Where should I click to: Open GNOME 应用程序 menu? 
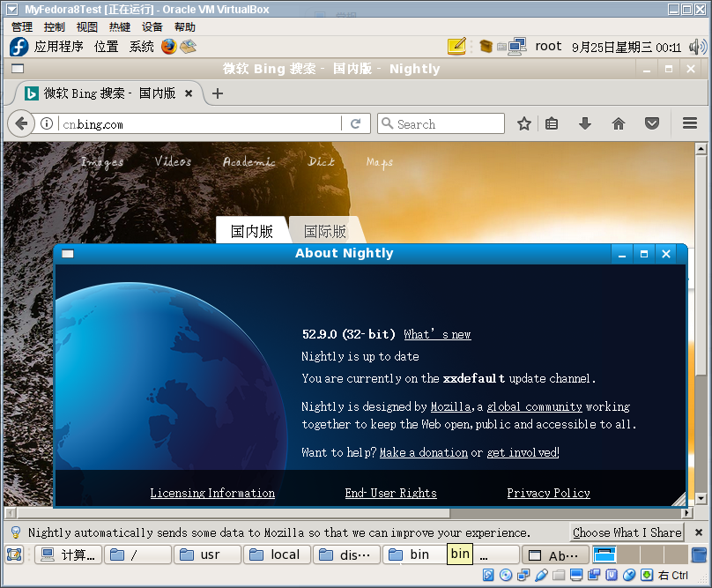click(x=58, y=47)
